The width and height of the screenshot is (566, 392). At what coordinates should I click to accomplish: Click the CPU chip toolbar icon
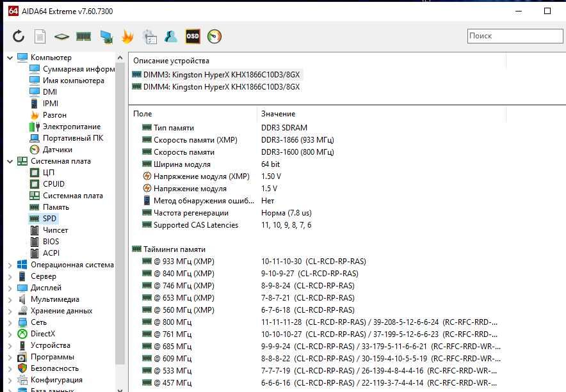[x=61, y=36]
